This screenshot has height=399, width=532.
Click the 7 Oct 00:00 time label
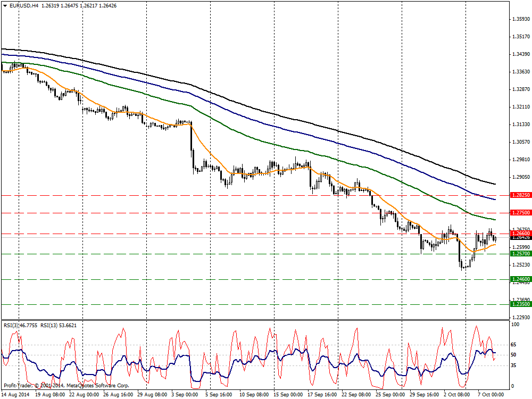tap(491, 395)
